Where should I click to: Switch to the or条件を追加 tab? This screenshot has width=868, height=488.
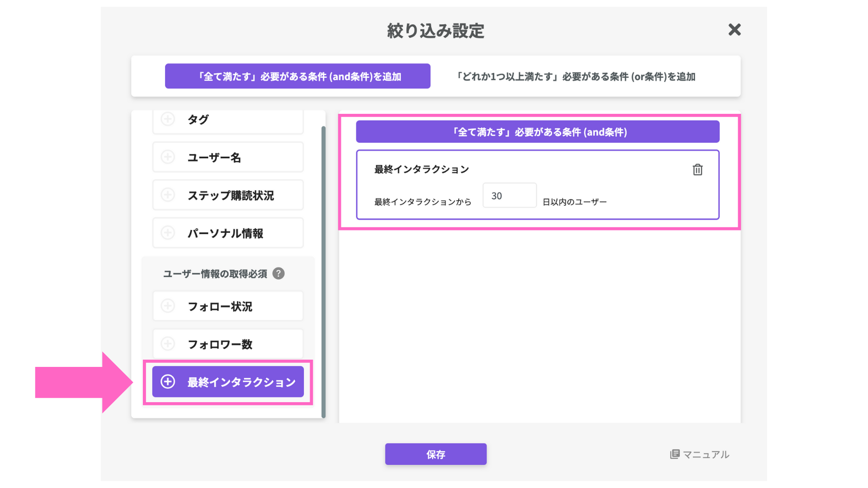click(x=575, y=76)
